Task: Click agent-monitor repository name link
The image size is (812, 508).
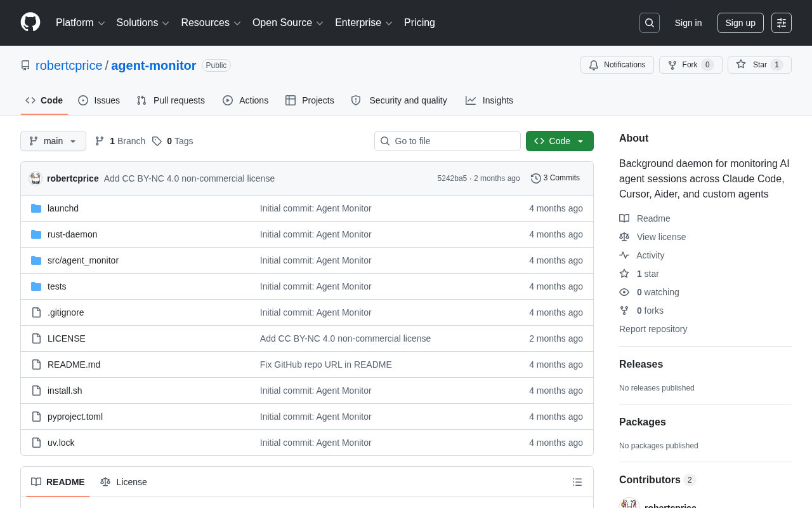Action: click(x=154, y=65)
